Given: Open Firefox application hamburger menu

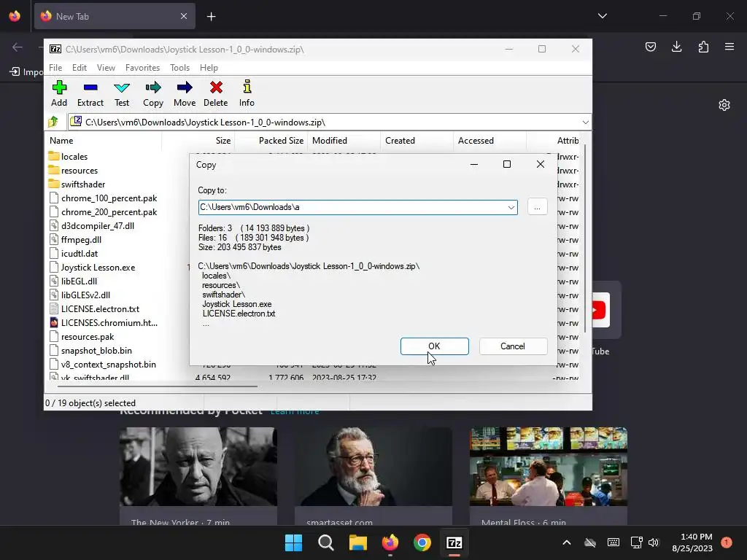Looking at the screenshot, I should 729,47.
